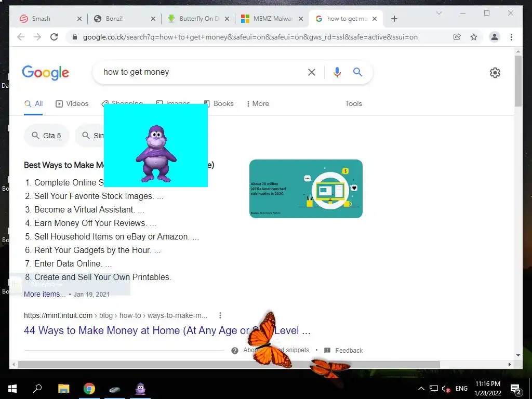Viewport: 532px width, 399px height.
Task: Select "Rent Your Gadgets by the Hour" text
Action: click(92, 250)
